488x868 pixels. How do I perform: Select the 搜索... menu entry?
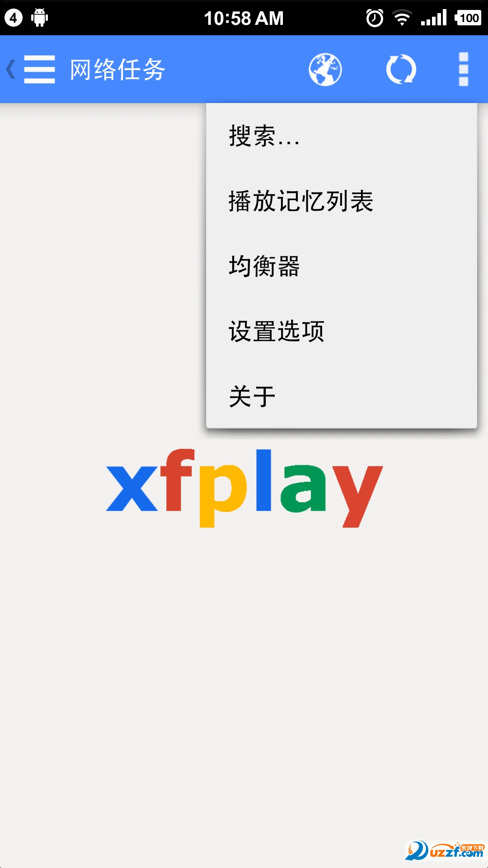[x=342, y=136]
